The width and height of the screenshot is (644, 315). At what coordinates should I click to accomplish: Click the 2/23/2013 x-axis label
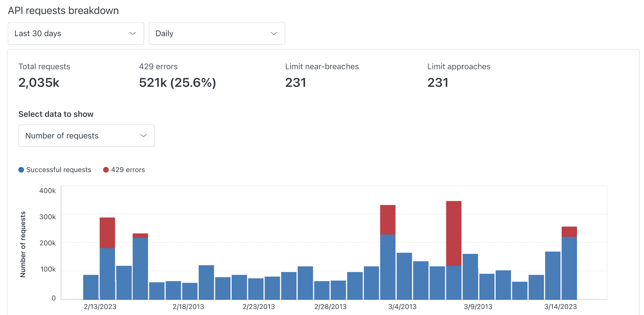click(x=259, y=307)
